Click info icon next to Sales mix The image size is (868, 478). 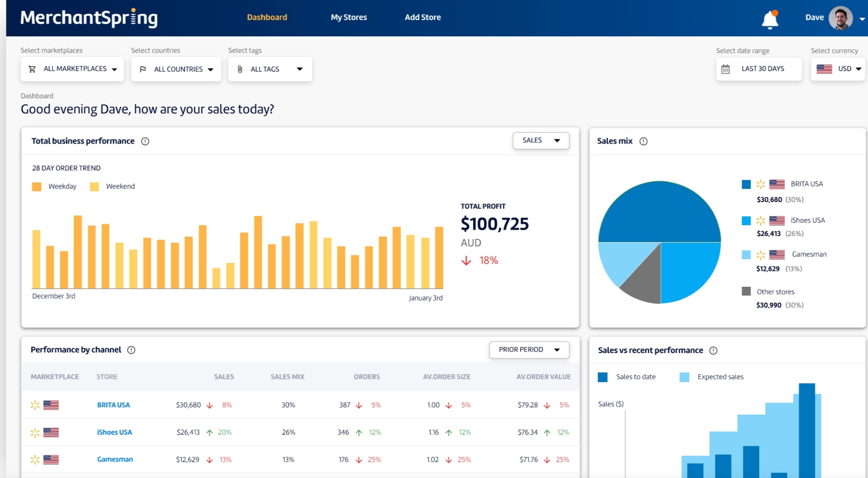[x=644, y=141]
